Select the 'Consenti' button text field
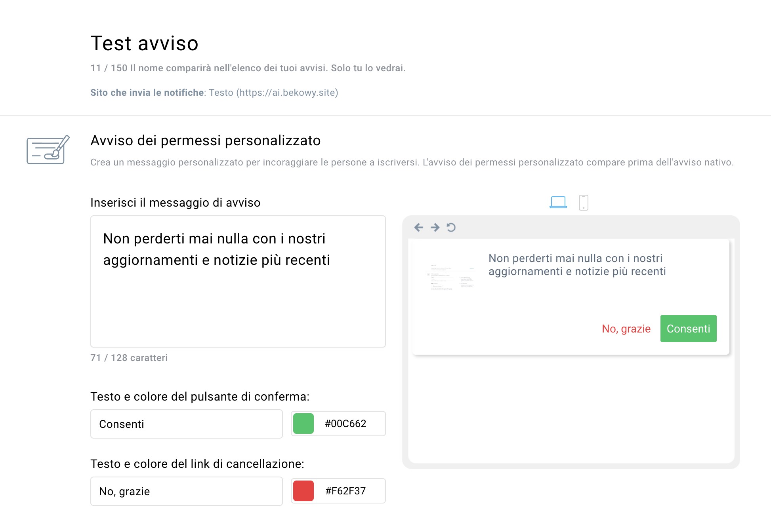The width and height of the screenshot is (771, 532). click(186, 424)
